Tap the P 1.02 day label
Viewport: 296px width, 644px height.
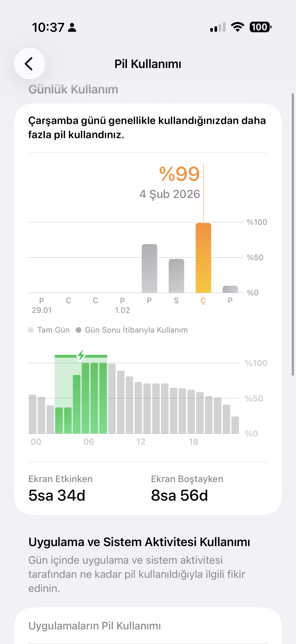pos(122,305)
